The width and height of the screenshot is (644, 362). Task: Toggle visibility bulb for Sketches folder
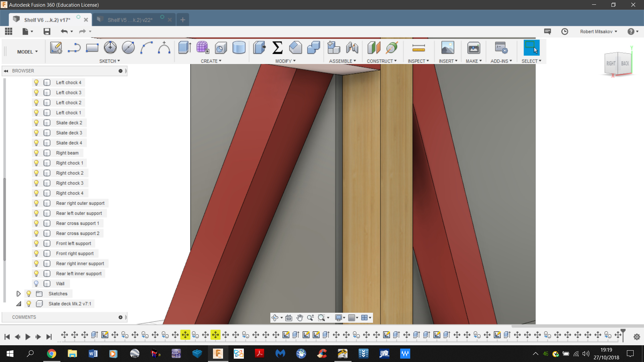pos(29,294)
